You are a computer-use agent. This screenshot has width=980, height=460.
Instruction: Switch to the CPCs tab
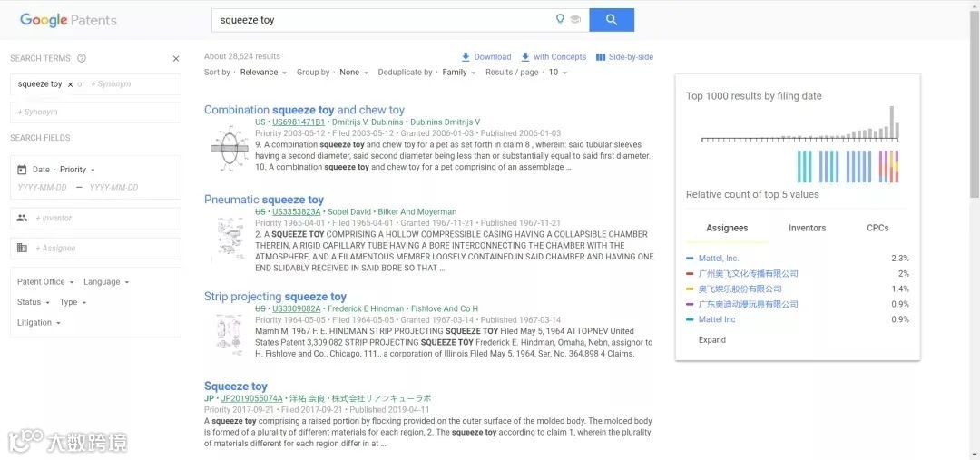click(877, 228)
